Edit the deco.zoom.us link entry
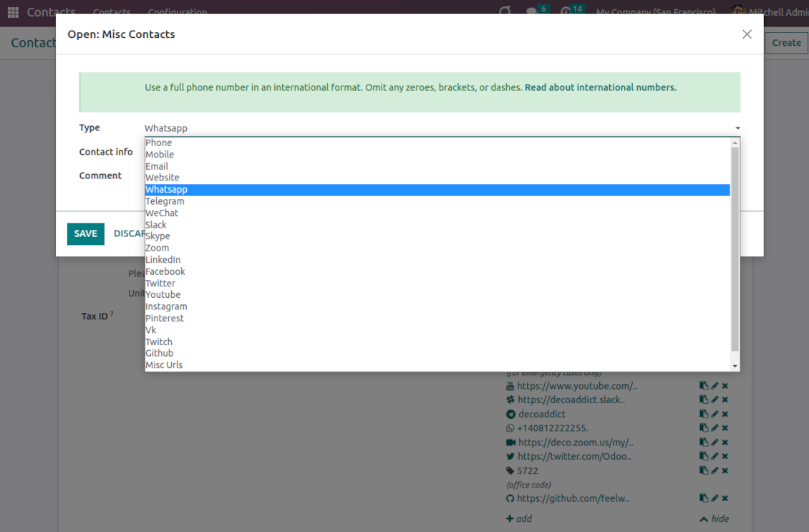This screenshot has height=532, width=809. pyautogui.click(x=714, y=442)
